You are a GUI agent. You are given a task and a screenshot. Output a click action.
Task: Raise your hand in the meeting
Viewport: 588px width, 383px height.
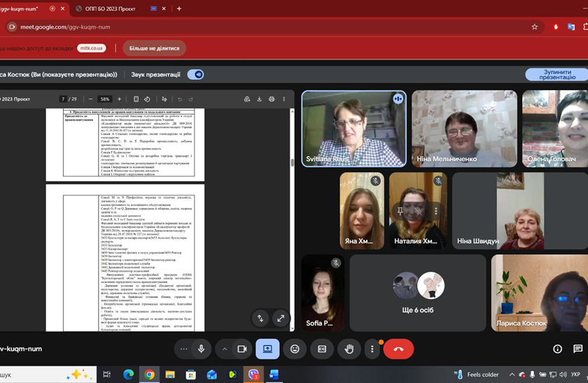click(x=349, y=349)
